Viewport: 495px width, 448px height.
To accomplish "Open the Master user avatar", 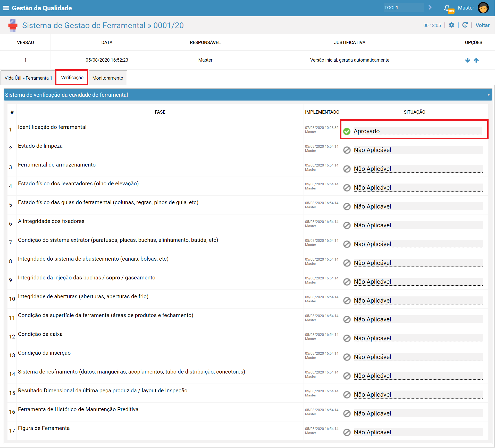I will click(x=483, y=8).
